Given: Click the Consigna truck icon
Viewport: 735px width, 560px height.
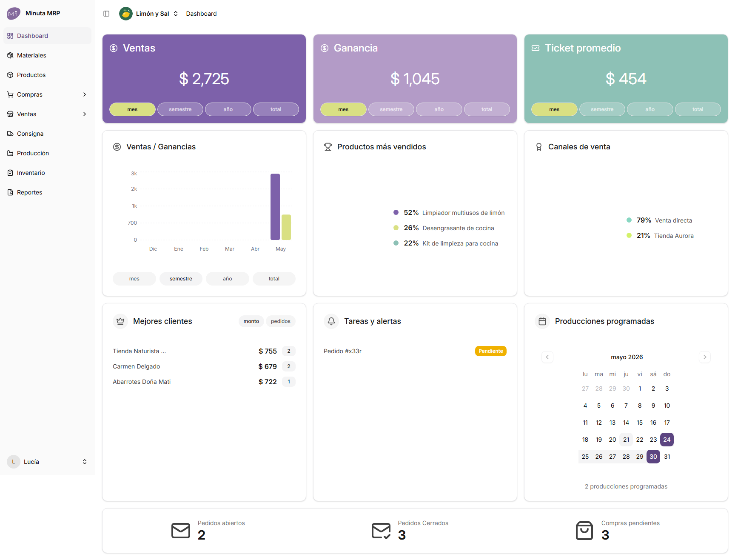Looking at the screenshot, I should [10, 134].
